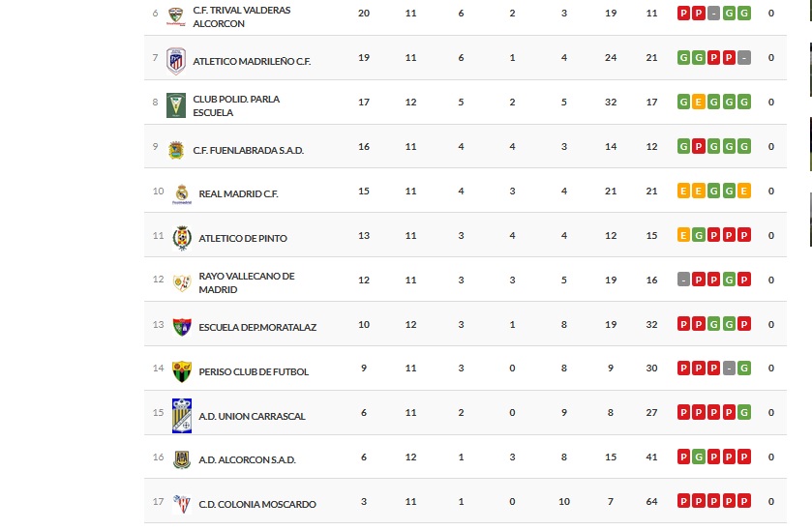Open the Periso Club de Futbol link

(254, 371)
